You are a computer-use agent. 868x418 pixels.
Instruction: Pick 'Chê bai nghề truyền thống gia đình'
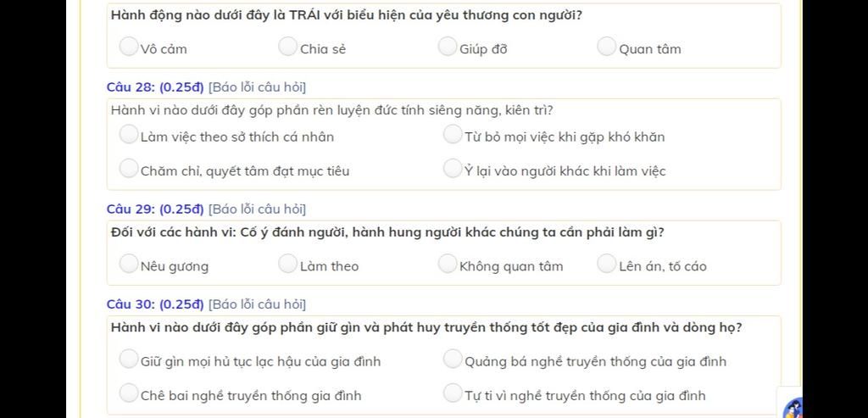(129, 393)
